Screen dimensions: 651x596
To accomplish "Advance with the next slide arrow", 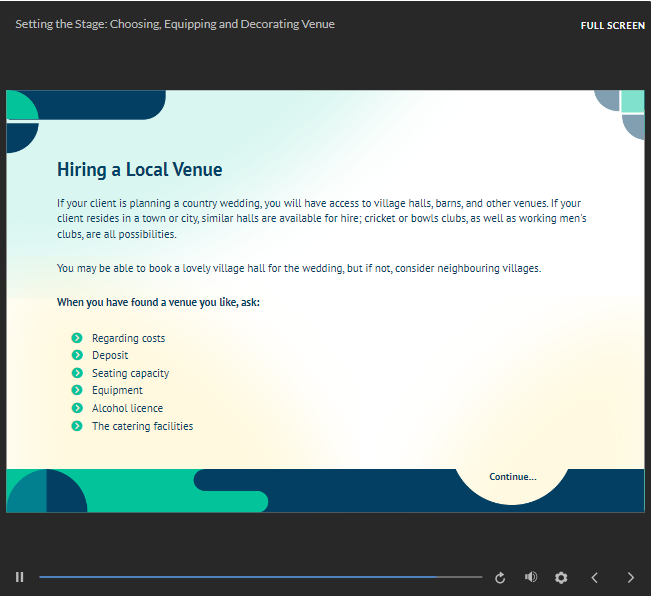I will (630, 577).
